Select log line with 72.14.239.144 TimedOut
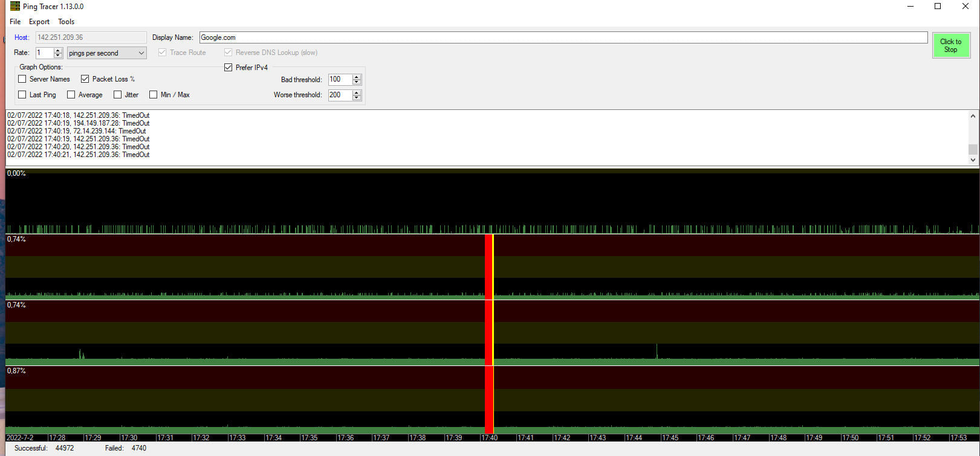 (77, 131)
